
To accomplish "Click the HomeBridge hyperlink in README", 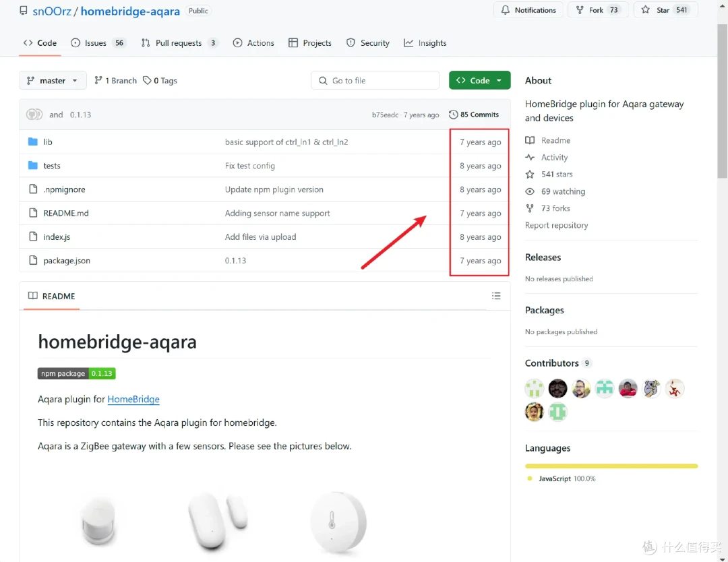I will (133, 399).
